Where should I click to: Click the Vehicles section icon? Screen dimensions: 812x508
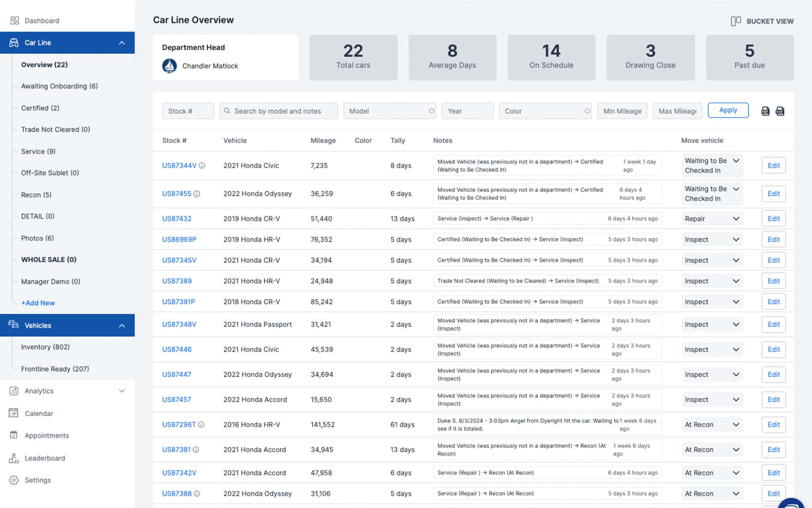point(14,325)
